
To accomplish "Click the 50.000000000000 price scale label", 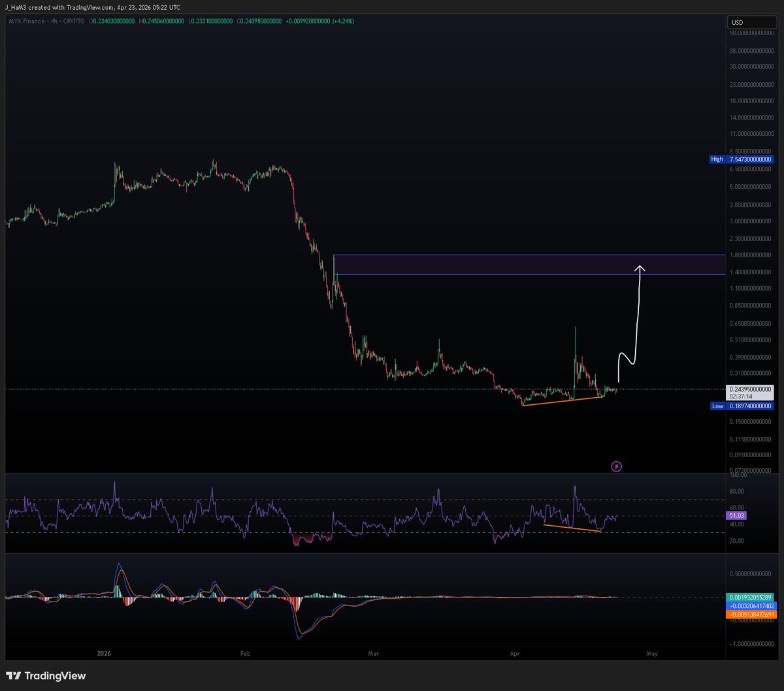I will (x=751, y=32).
